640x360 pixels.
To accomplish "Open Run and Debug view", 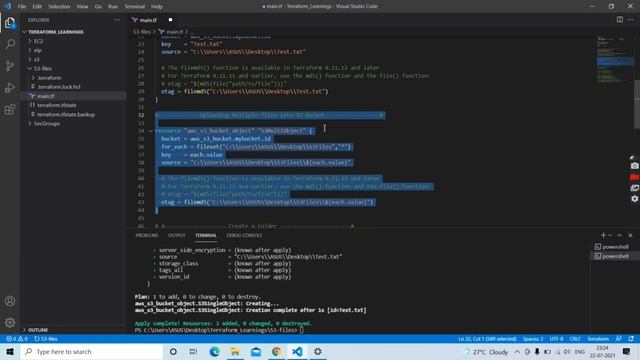I will pyautogui.click(x=10, y=88).
